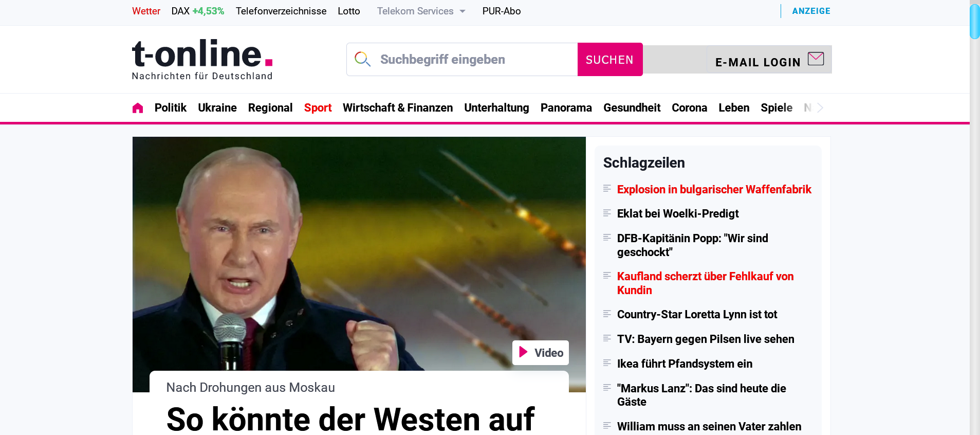Click the list icon beside Loretta Lynn headline
The width and height of the screenshot is (980, 435).
click(x=607, y=314)
